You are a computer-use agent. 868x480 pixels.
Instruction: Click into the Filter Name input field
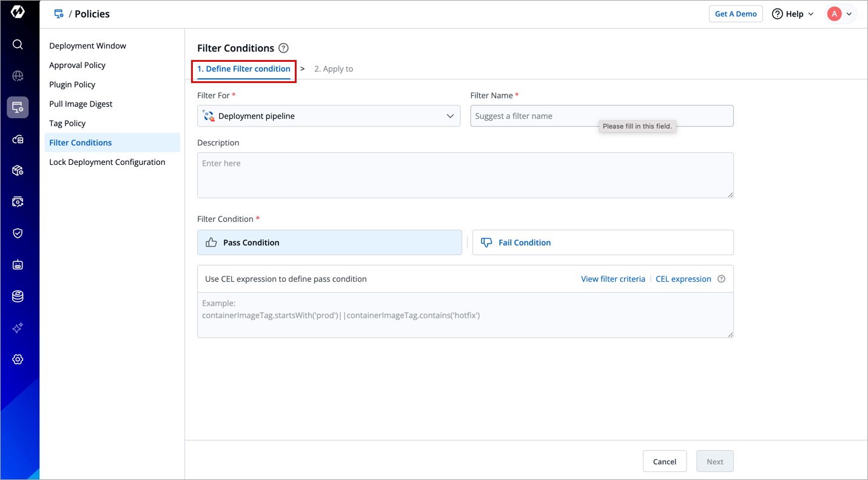(x=601, y=116)
